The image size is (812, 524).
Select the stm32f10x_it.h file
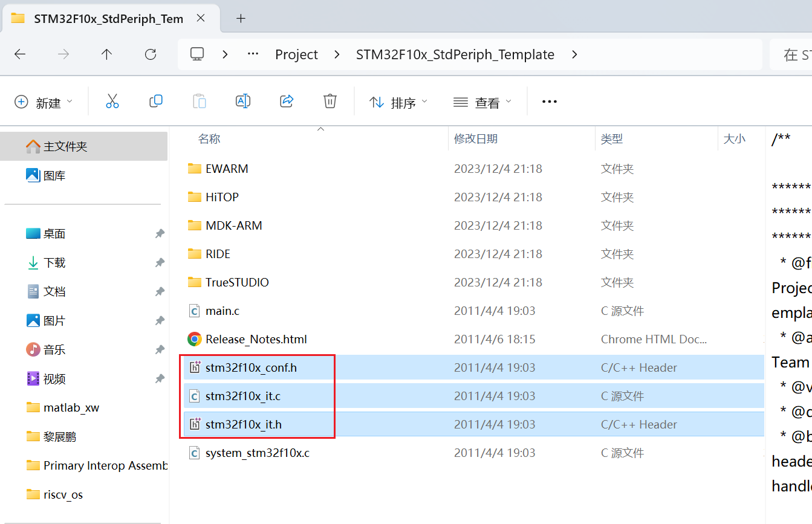[473, 424]
